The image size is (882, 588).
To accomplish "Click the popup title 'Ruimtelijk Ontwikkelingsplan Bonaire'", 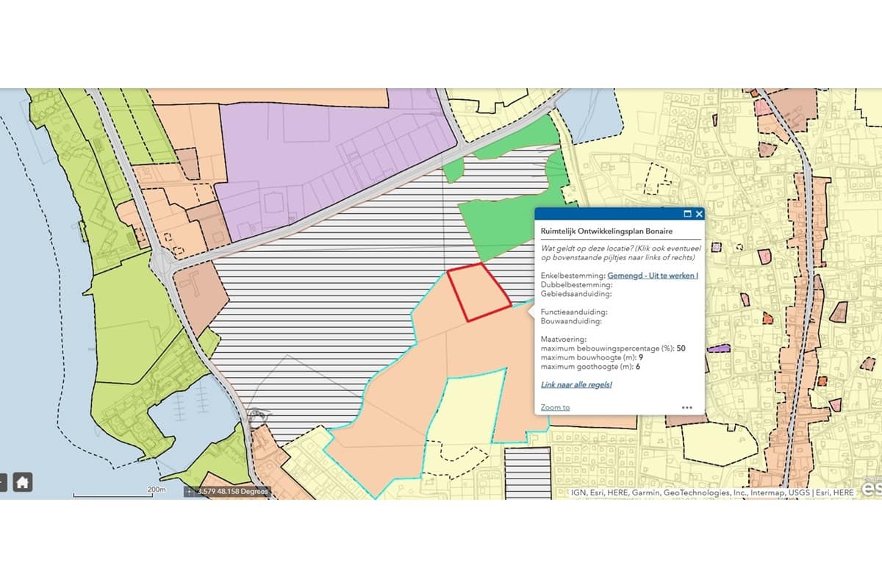I will coord(606,231).
